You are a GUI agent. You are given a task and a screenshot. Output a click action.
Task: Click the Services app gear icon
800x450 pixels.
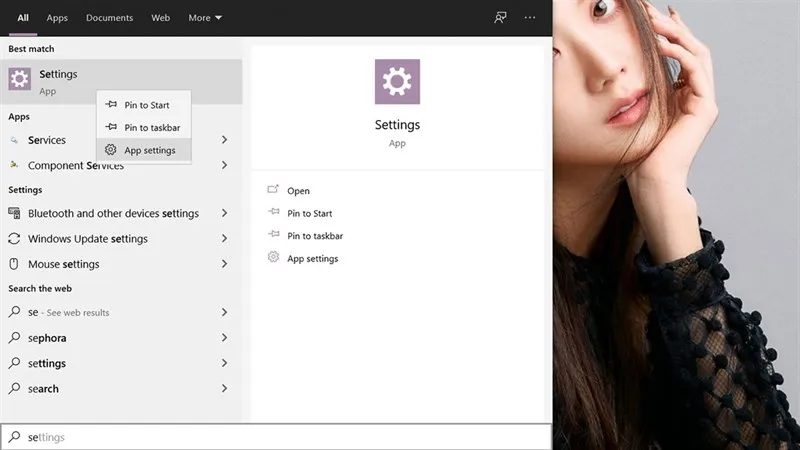(x=15, y=140)
